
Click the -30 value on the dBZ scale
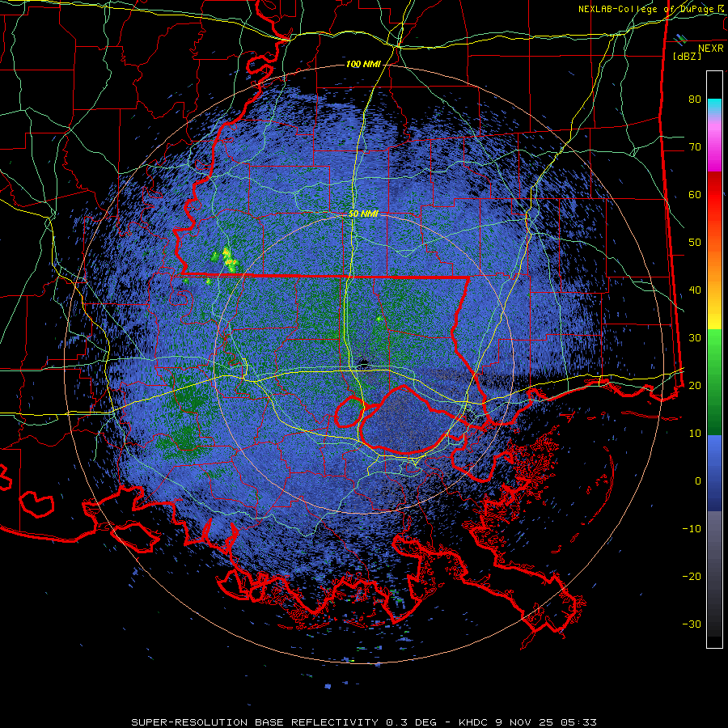click(692, 624)
